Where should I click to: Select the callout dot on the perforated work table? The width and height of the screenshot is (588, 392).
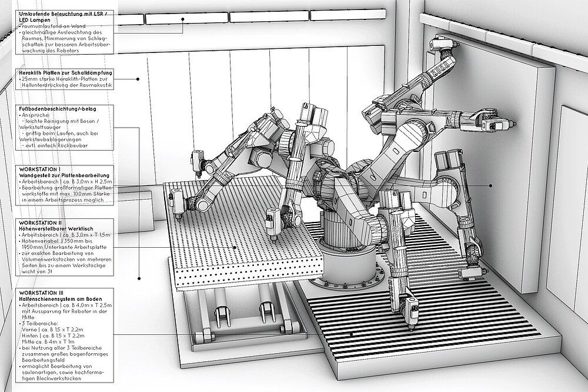coord(234,248)
